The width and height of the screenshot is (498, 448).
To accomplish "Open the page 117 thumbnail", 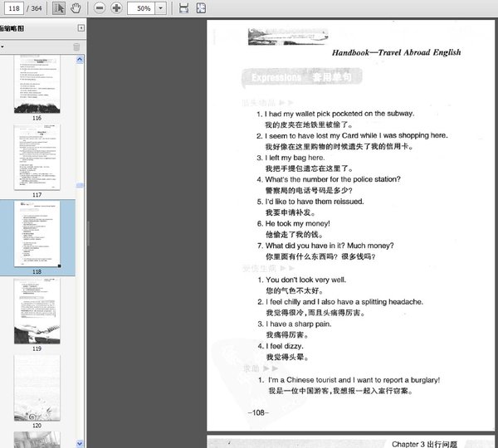I will [37, 158].
